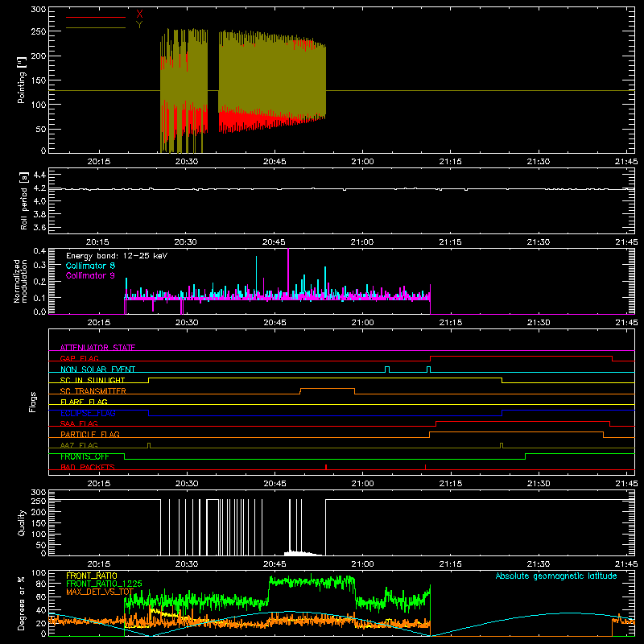The width and height of the screenshot is (644, 644).
Task: Select the 'Absolute geomagnetic latitude' label
Action: [x=556, y=576]
